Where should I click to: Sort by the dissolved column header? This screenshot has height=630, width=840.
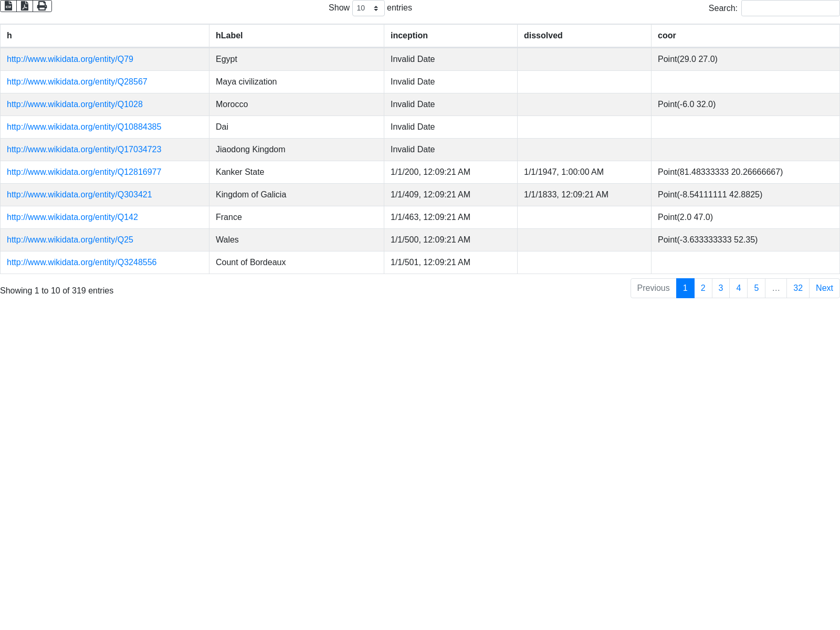click(x=543, y=36)
